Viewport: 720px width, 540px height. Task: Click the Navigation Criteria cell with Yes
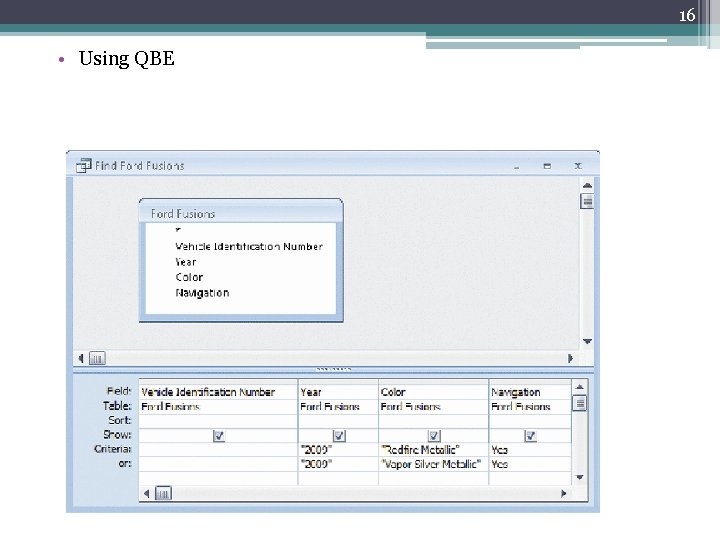pyautogui.click(x=530, y=450)
